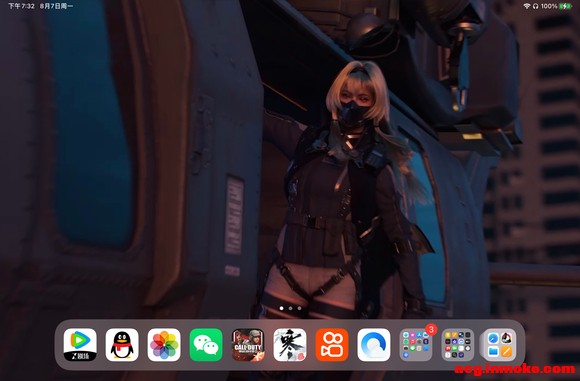Open the game with 寒 calligraphy icon
Viewport: 580px width, 381px height.
pyautogui.click(x=290, y=345)
